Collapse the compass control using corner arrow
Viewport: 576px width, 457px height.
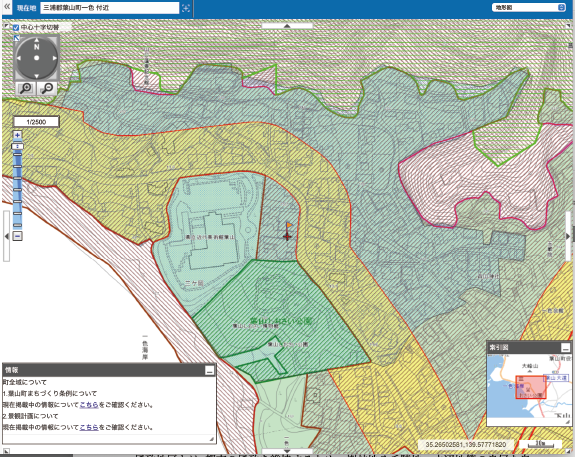[16, 37]
